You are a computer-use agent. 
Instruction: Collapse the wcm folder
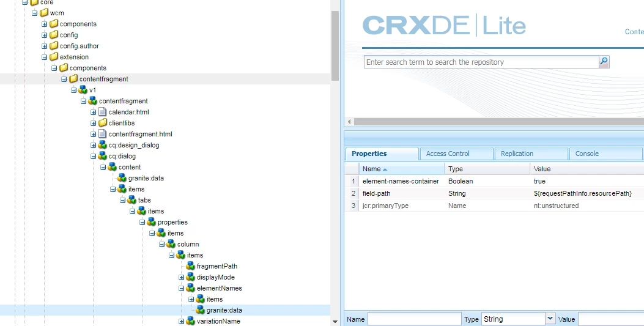[x=34, y=13]
